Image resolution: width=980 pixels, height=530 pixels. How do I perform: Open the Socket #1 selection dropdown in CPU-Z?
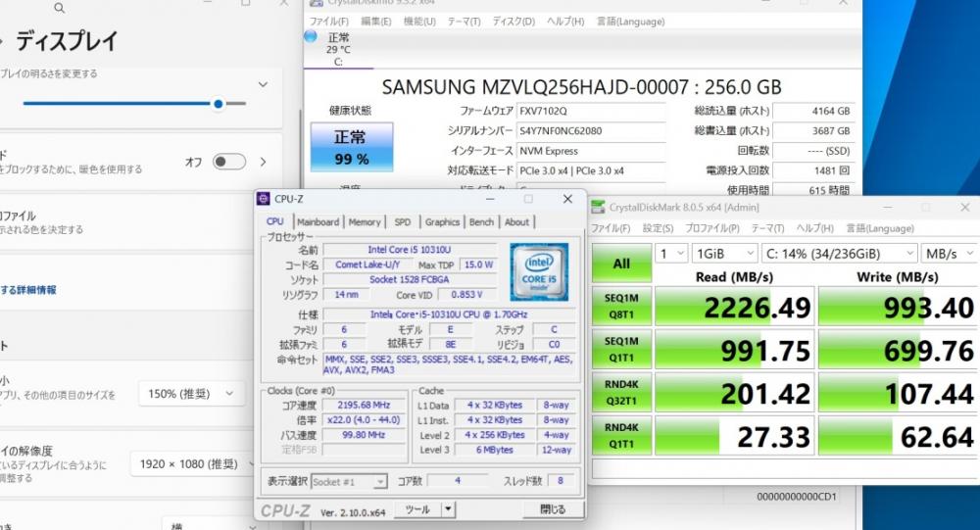coord(349,481)
